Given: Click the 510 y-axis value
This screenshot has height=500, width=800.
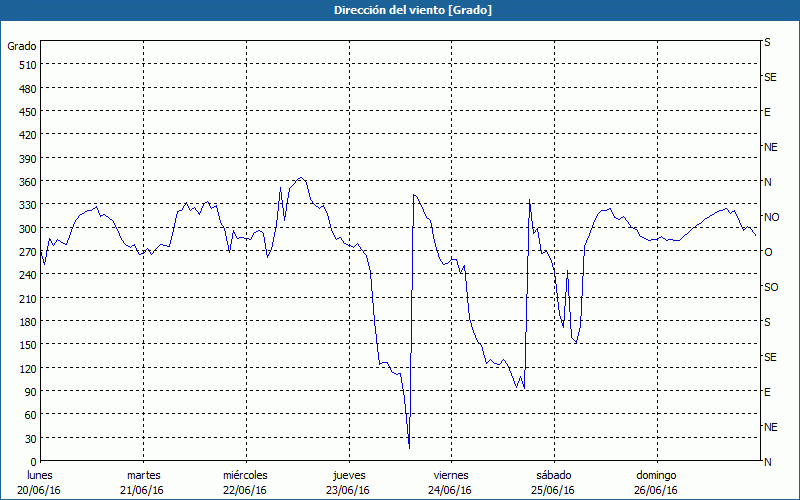Looking at the screenshot, I should (x=28, y=65).
